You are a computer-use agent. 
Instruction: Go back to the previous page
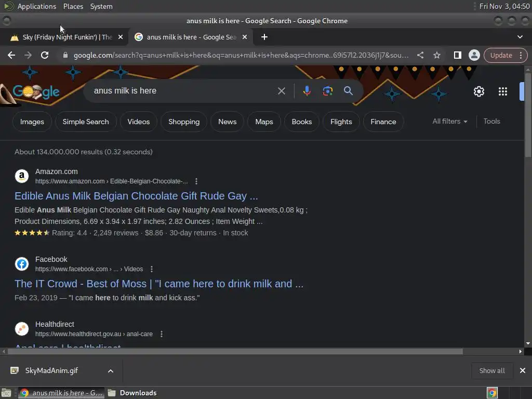(x=11, y=55)
